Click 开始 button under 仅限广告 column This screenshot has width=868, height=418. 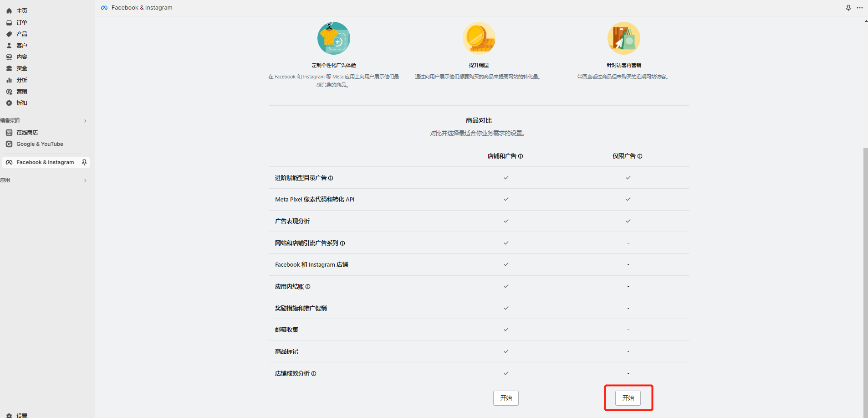pos(628,398)
